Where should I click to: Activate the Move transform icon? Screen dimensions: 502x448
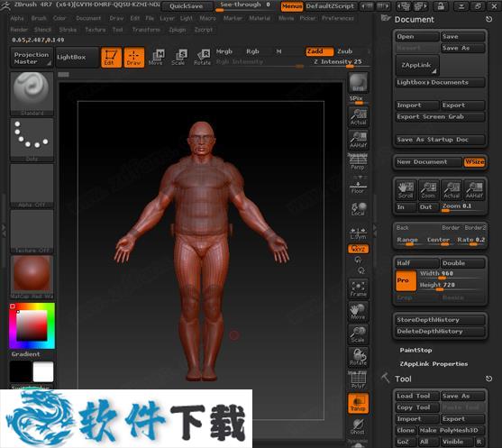pos(156,58)
